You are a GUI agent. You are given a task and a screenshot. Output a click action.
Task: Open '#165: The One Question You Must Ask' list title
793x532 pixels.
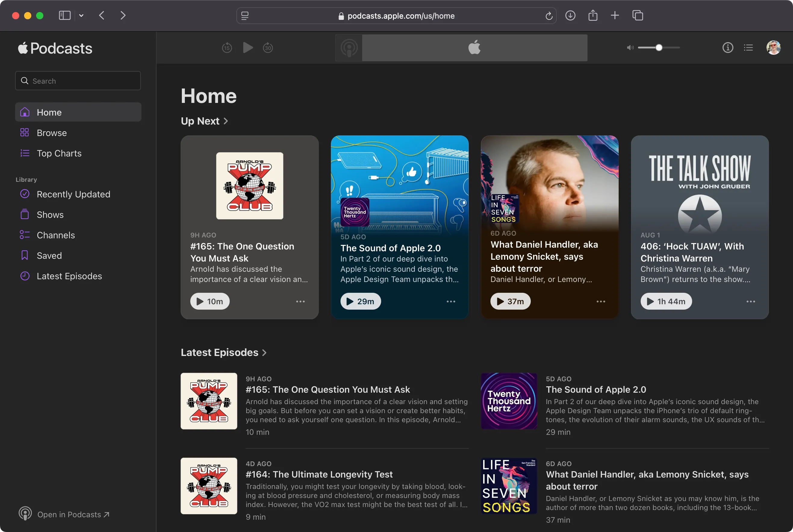click(x=328, y=389)
